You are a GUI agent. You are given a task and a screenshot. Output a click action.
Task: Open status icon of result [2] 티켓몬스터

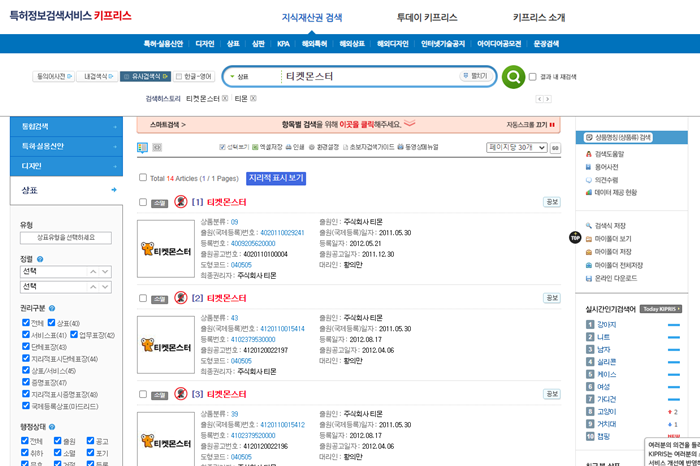(180, 298)
